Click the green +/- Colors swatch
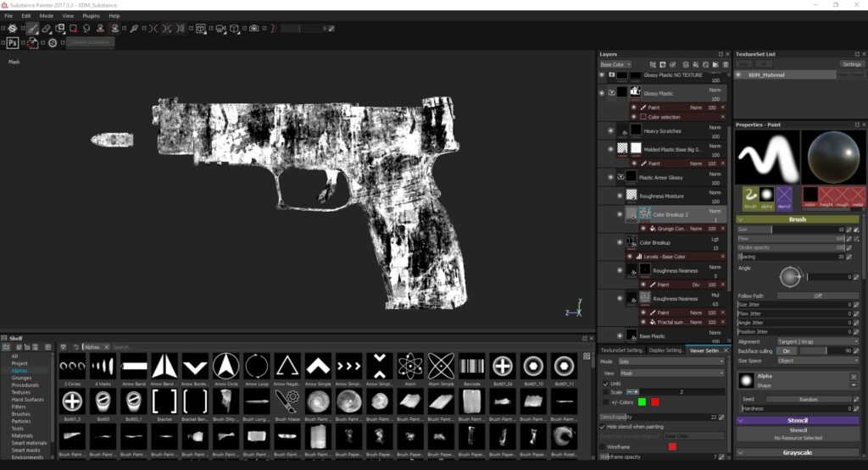Viewport: 868px width, 470px height. [643, 402]
